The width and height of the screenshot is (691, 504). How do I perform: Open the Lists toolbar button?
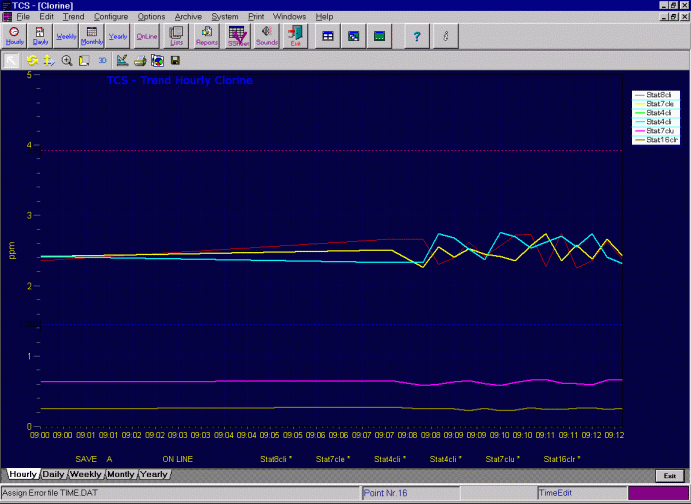tap(176, 36)
